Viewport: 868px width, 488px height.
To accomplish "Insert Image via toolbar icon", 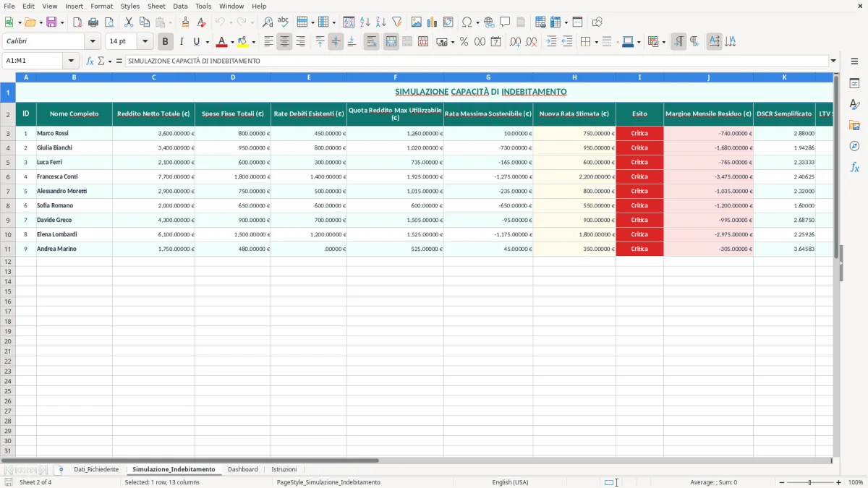I will point(417,22).
